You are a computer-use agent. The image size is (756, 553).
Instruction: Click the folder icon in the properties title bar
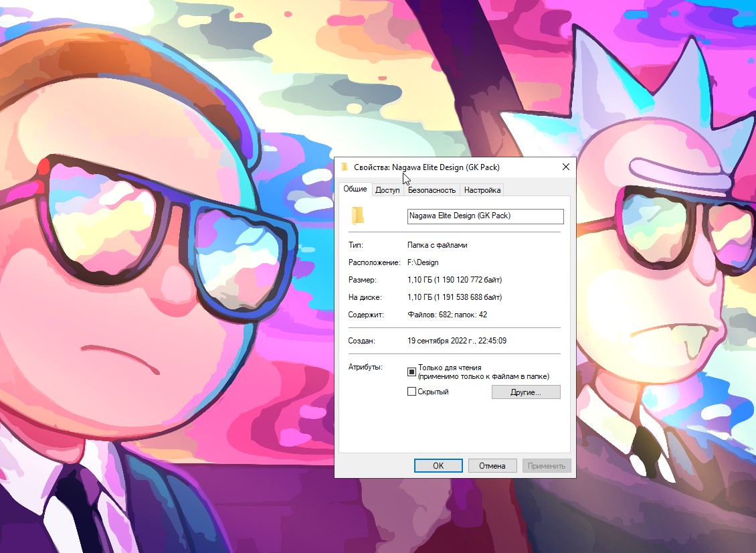point(345,167)
